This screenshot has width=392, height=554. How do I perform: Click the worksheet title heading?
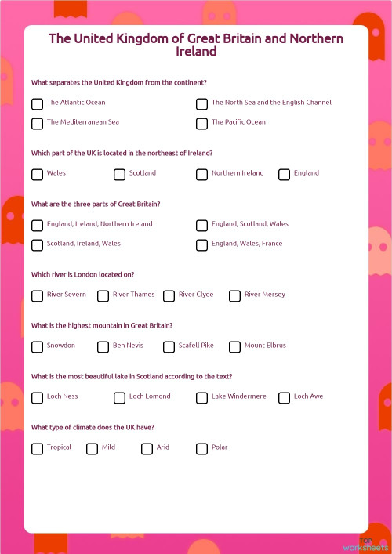[196, 45]
